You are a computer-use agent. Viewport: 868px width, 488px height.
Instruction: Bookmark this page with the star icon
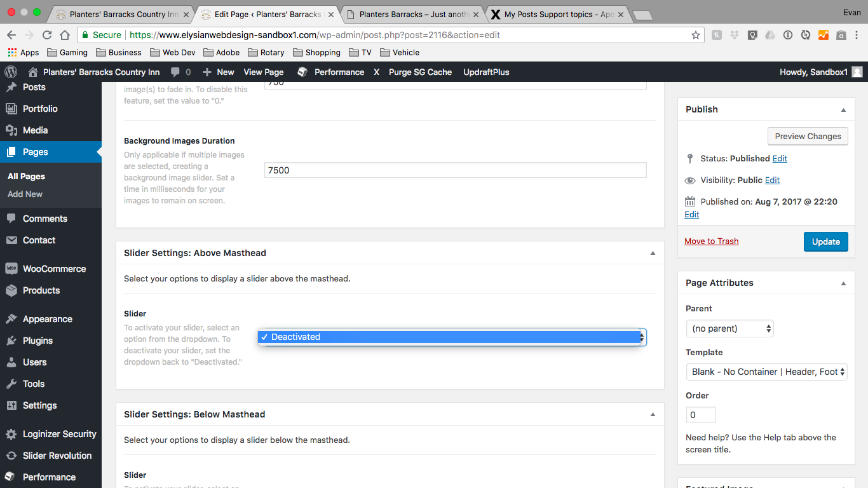pyautogui.click(x=696, y=35)
